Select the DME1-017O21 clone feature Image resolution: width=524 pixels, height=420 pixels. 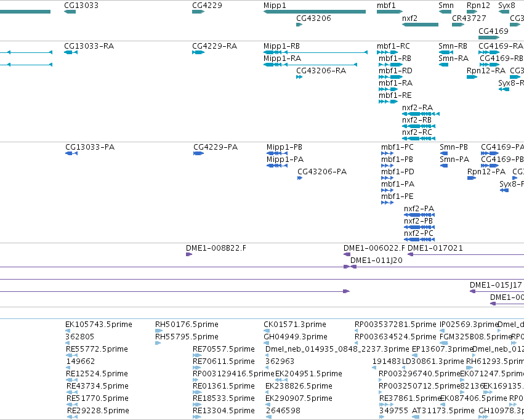coord(466,254)
